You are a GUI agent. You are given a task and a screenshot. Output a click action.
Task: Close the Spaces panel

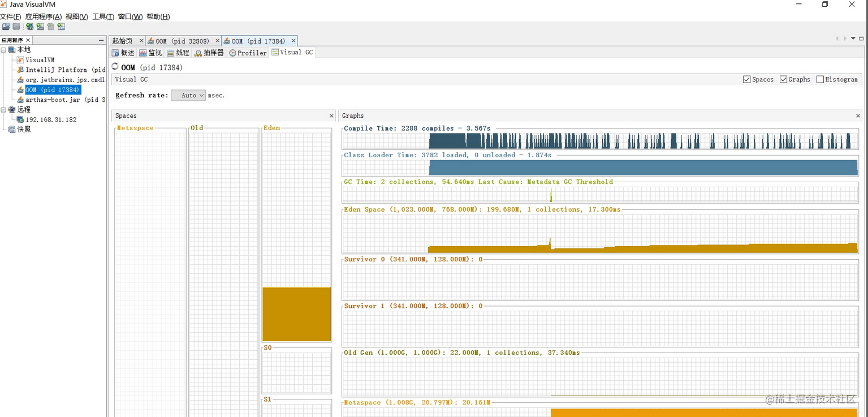[x=331, y=115]
